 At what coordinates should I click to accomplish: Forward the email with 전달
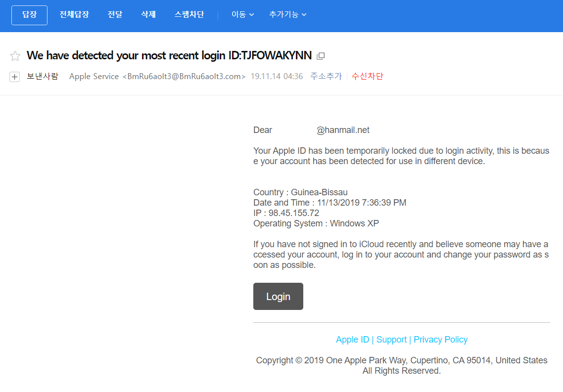click(115, 15)
